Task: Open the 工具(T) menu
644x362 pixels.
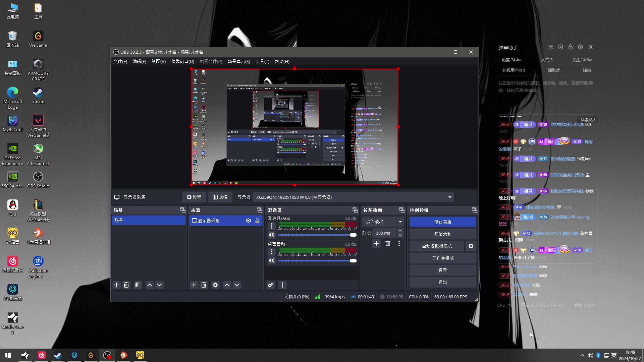Action: point(262,61)
